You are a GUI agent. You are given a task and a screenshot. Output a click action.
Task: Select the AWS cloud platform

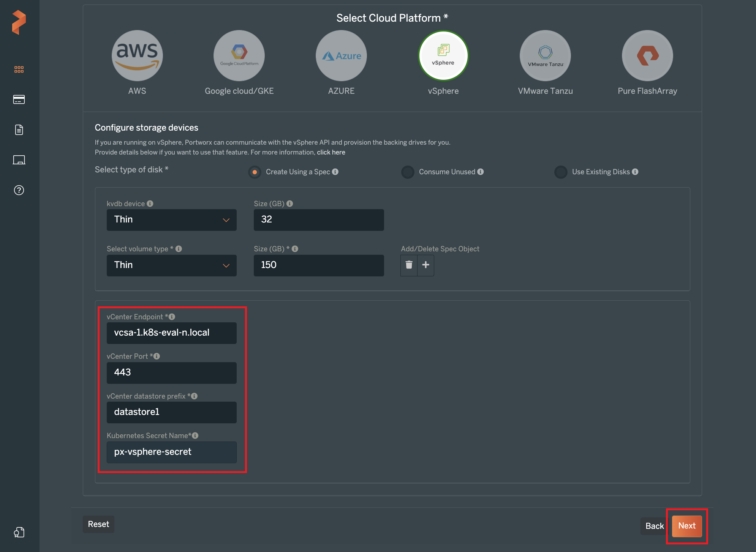coord(137,56)
